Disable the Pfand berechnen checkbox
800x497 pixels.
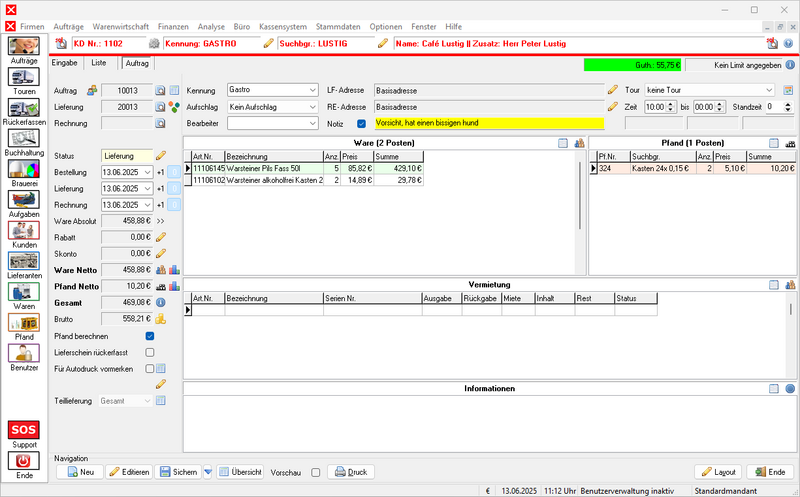click(x=150, y=336)
